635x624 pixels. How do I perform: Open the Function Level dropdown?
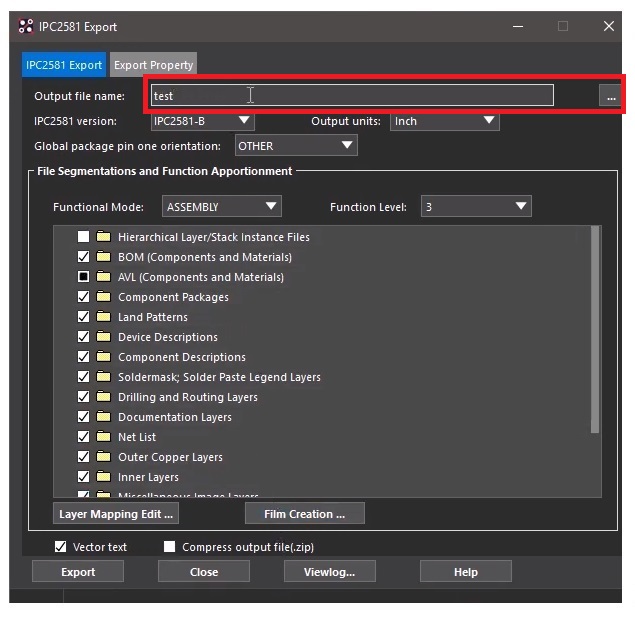[x=476, y=207]
